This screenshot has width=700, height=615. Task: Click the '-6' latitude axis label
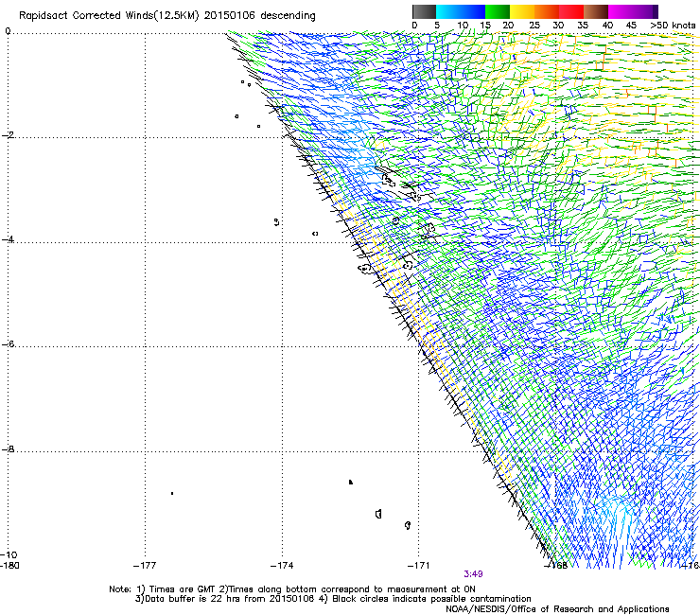9,343
